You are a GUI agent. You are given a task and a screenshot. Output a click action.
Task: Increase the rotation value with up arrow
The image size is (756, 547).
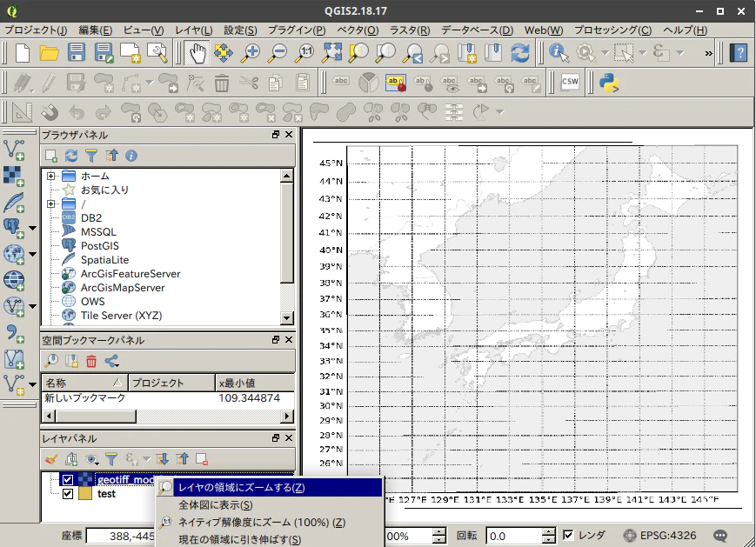(549, 531)
